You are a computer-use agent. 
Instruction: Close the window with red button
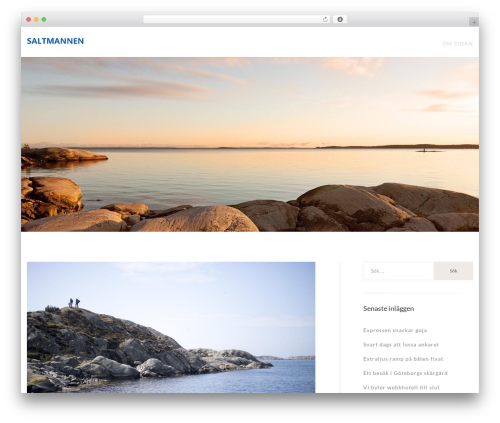pos(29,20)
